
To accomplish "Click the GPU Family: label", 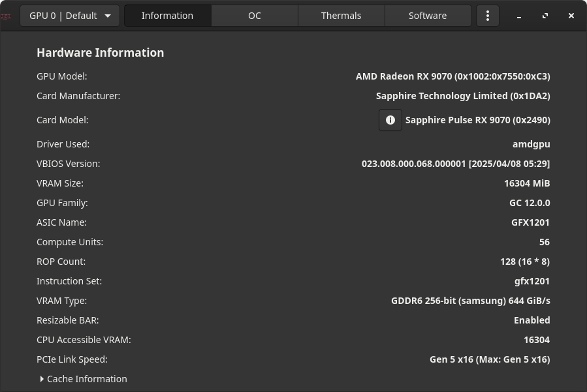I will pos(62,203).
